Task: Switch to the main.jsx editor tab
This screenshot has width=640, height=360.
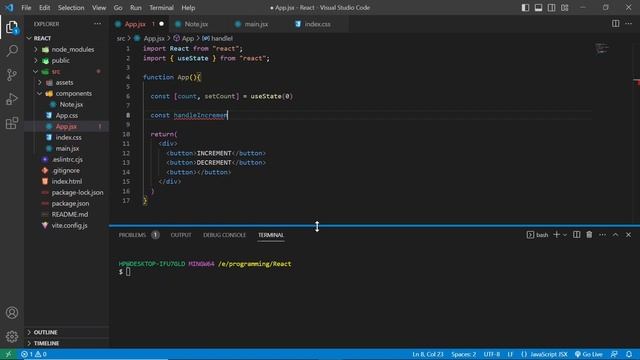Action: pyautogui.click(x=256, y=24)
